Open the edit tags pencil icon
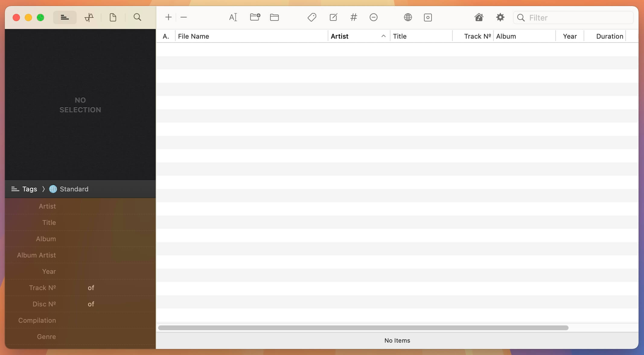 tap(333, 17)
